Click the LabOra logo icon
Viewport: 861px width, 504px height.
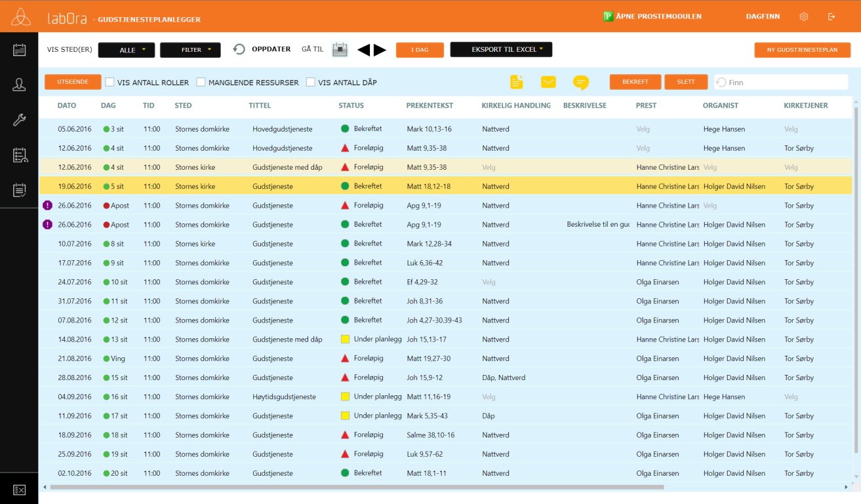coord(20,16)
